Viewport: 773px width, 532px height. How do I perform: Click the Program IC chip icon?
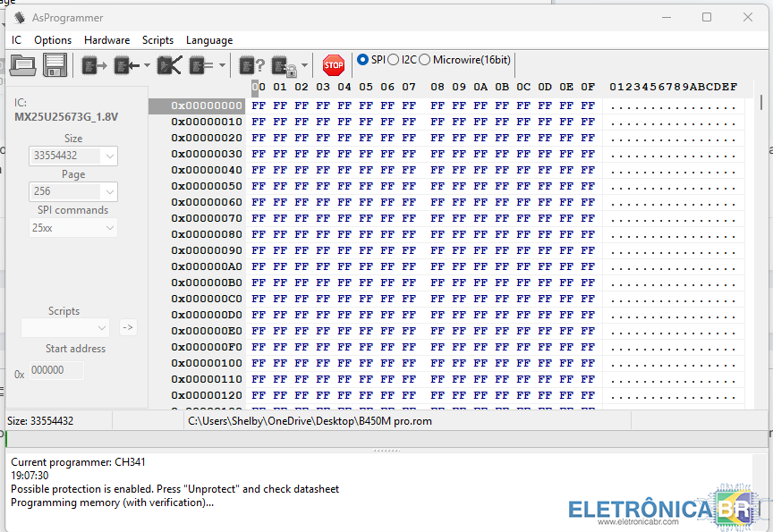coord(128,64)
